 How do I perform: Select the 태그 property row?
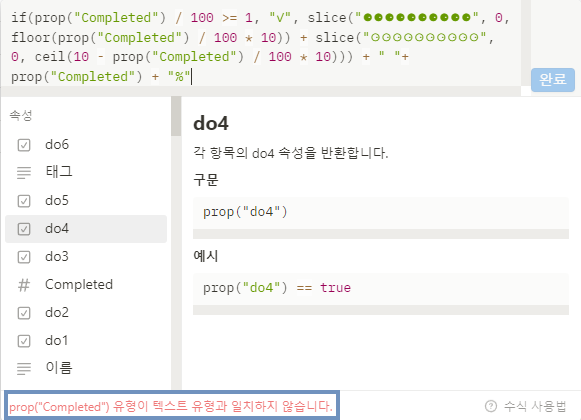(86, 172)
